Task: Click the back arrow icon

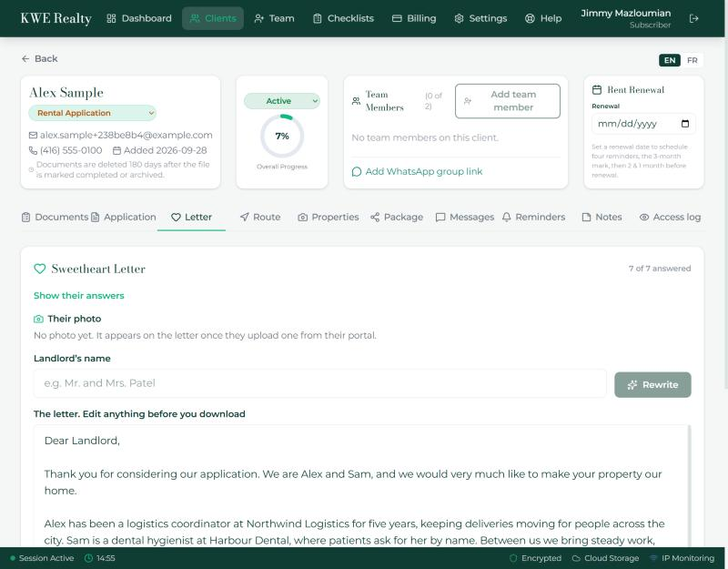Action: 25,59
